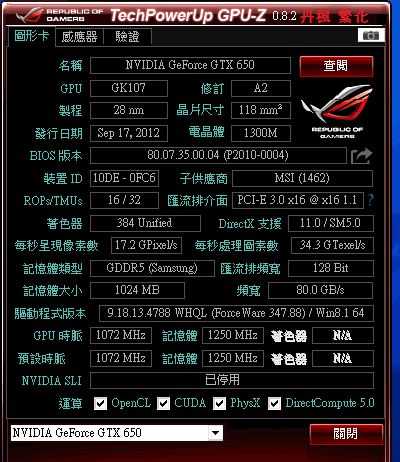Select the 圖形卡 tab
400x462 pixels.
click(31, 36)
